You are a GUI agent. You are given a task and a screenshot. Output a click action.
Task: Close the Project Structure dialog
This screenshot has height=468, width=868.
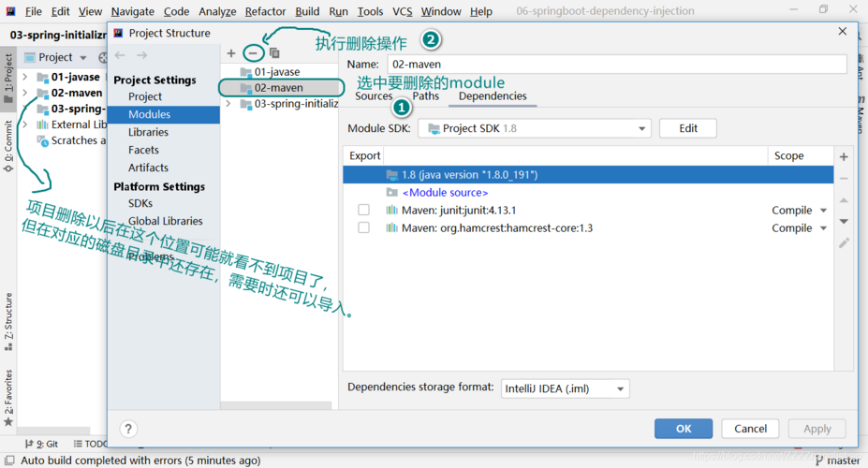(x=843, y=32)
